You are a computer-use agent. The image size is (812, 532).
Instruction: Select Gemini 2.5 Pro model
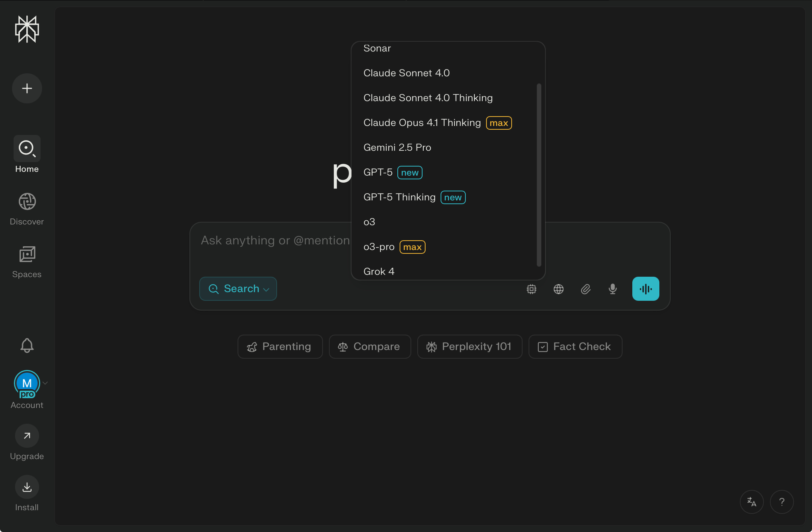click(448, 147)
